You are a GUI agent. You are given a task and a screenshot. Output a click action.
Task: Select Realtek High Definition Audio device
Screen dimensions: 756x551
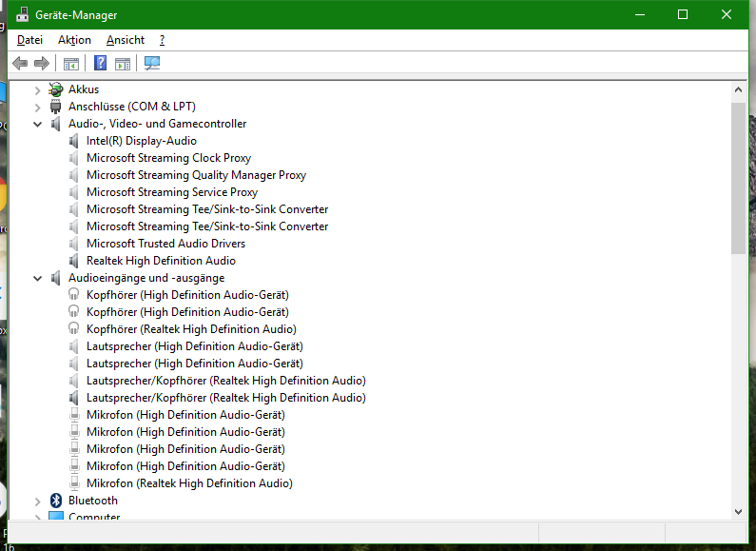point(161,261)
